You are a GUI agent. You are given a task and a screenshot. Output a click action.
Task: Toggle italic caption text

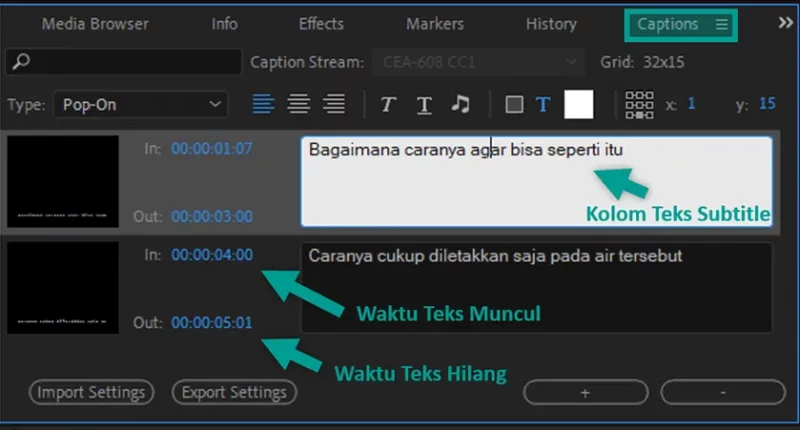click(x=388, y=105)
